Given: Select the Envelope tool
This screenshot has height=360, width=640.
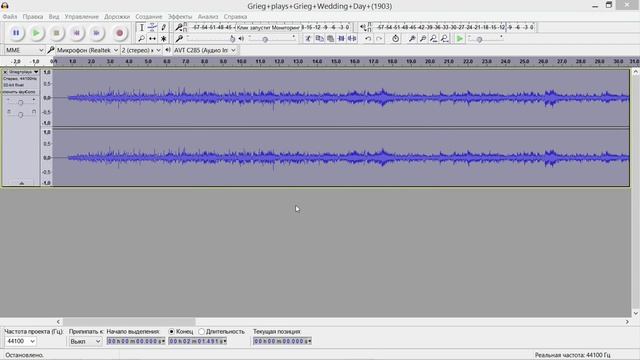Looking at the screenshot, I should [152, 27].
